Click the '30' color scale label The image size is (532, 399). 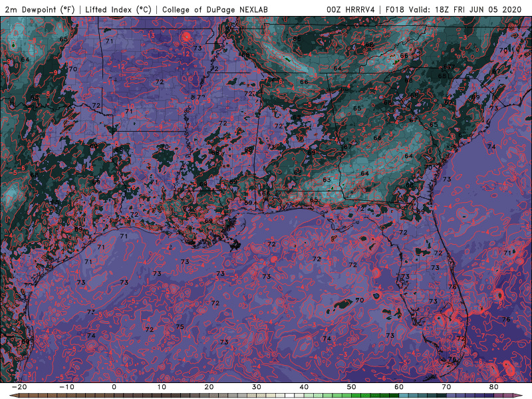[x=257, y=387]
